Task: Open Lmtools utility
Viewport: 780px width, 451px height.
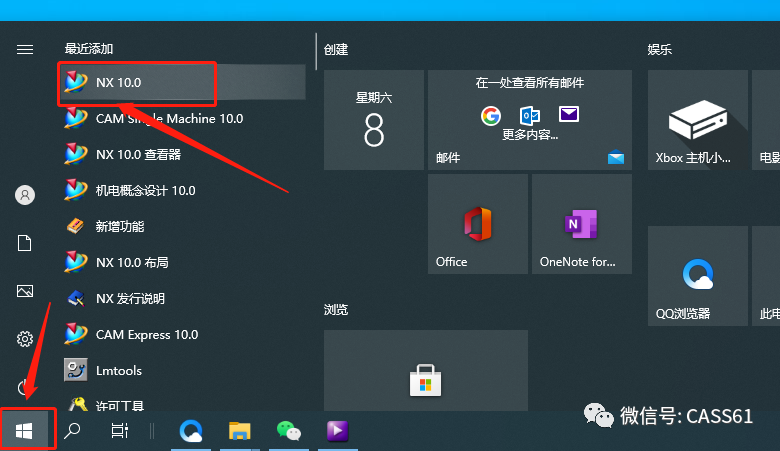Action: pos(182,370)
